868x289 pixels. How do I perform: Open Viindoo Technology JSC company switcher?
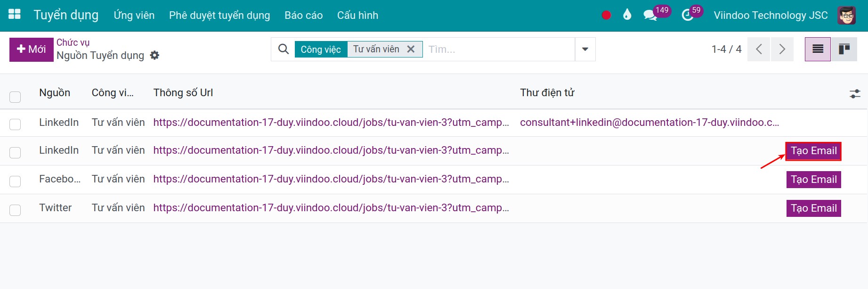(x=771, y=15)
